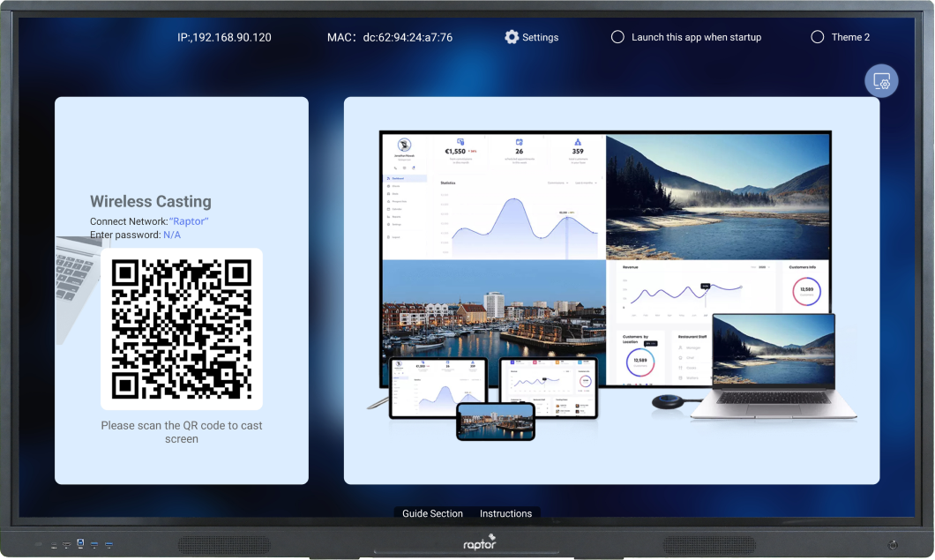Switch to the Guide Section tab
The height and width of the screenshot is (560, 935).
point(432,513)
